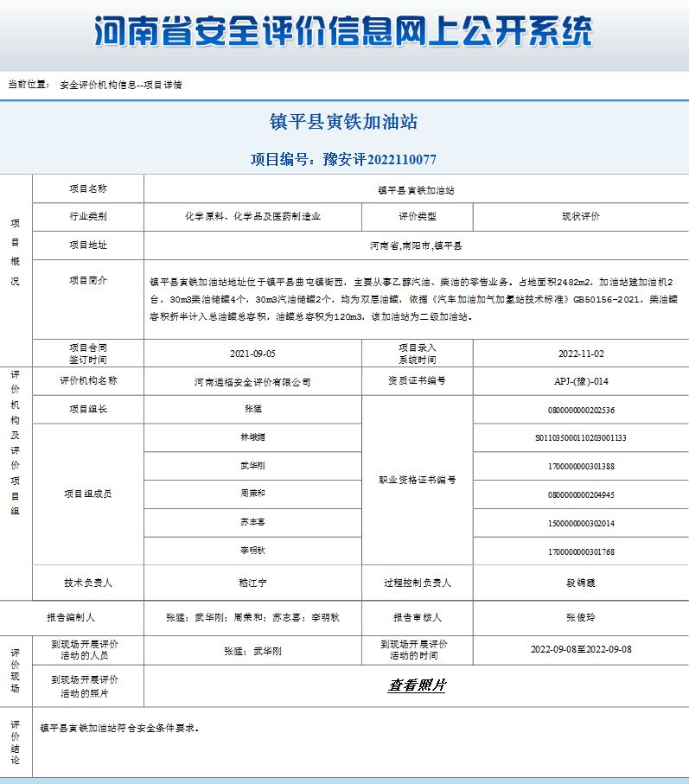Select project leader name 张猛
The width and height of the screenshot is (689, 784).
point(253,409)
